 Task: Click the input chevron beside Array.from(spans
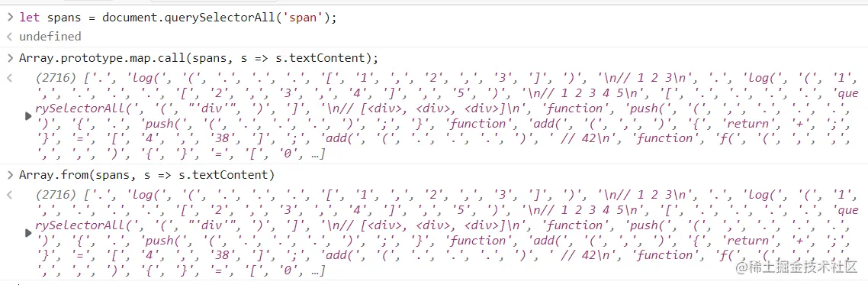pos(10,175)
